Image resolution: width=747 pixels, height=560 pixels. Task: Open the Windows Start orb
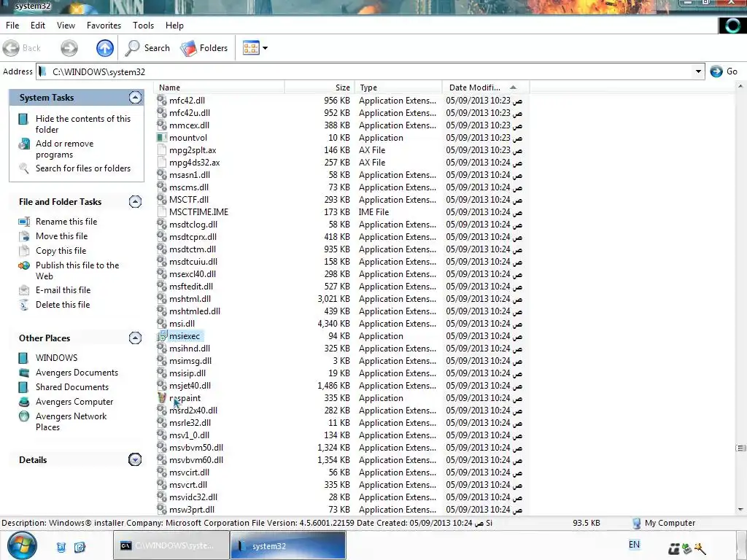[22, 544]
